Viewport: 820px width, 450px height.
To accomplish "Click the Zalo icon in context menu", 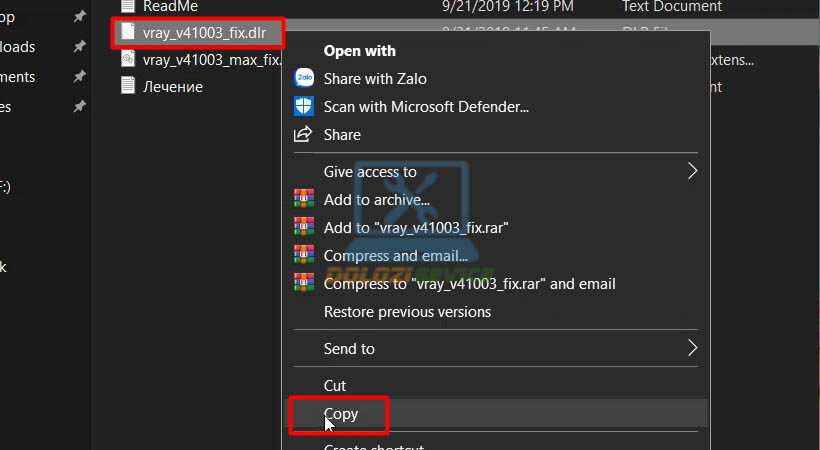I will pyautogui.click(x=303, y=78).
